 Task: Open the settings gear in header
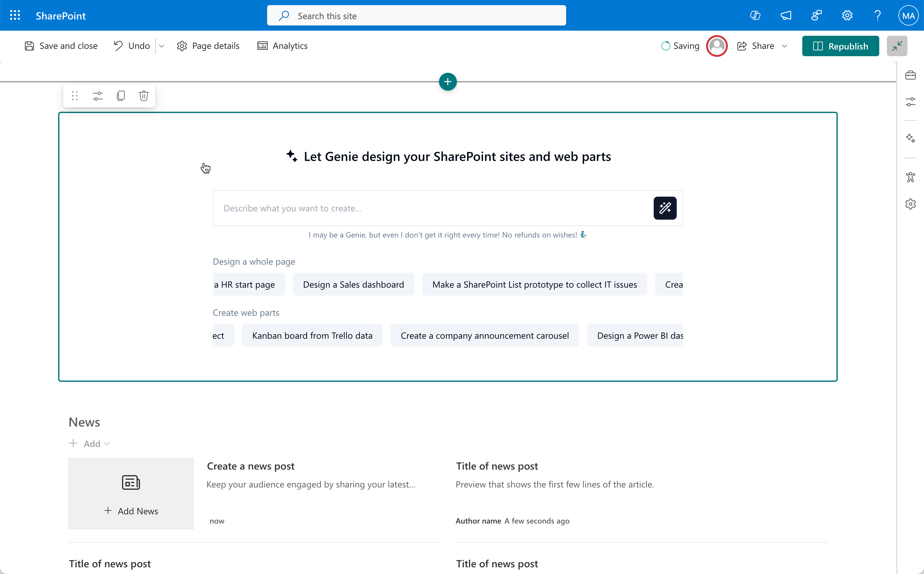coord(847,16)
